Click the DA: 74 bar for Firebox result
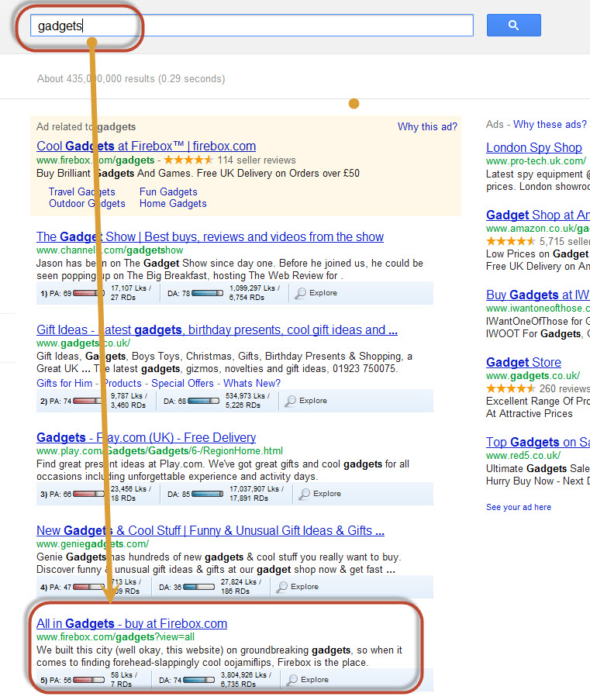The width and height of the screenshot is (590, 700). coord(198,680)
